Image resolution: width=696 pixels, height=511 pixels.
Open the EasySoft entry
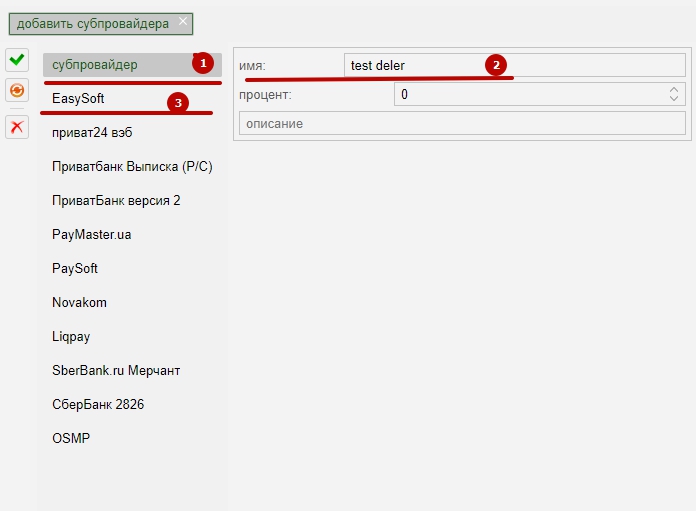[78, 99]
